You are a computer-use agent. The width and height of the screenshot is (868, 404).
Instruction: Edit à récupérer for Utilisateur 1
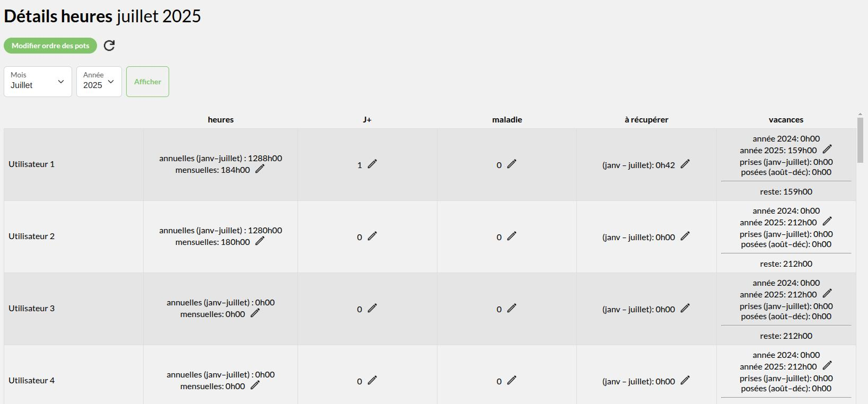tap(685, 164)
